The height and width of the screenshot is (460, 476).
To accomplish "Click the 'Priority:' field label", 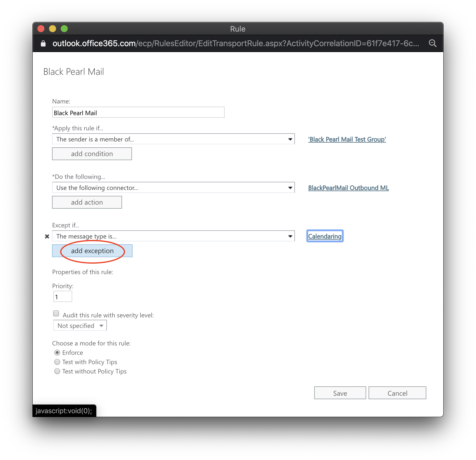I will 63,286.
